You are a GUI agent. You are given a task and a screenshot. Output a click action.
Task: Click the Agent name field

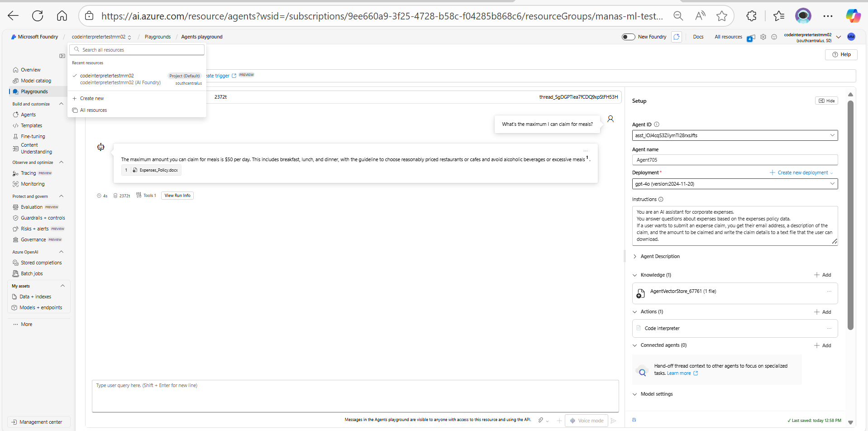735,160
